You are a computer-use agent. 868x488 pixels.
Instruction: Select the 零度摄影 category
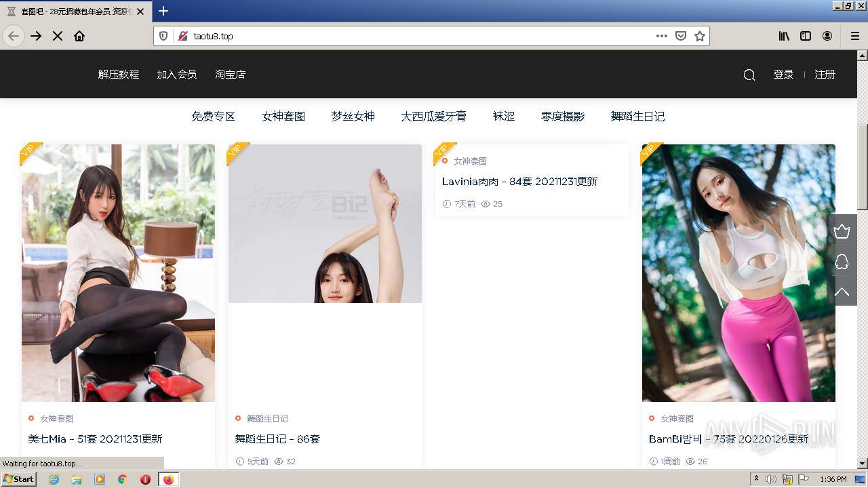pyautogui.click(x=563, y=117)
